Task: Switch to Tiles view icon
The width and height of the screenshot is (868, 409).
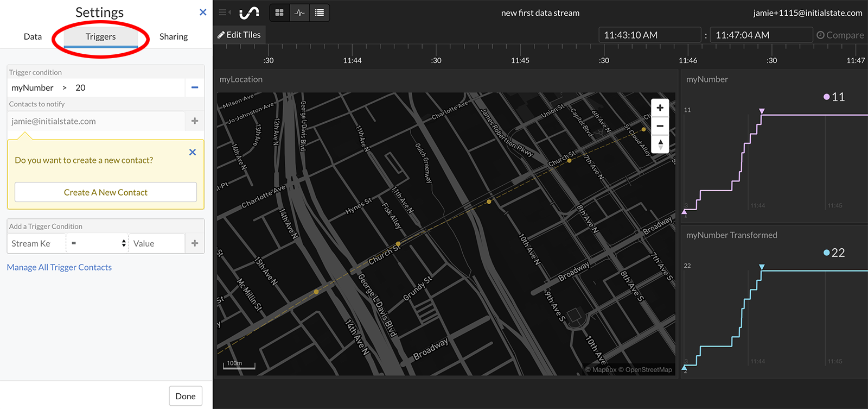Action: tap(279, 12)
